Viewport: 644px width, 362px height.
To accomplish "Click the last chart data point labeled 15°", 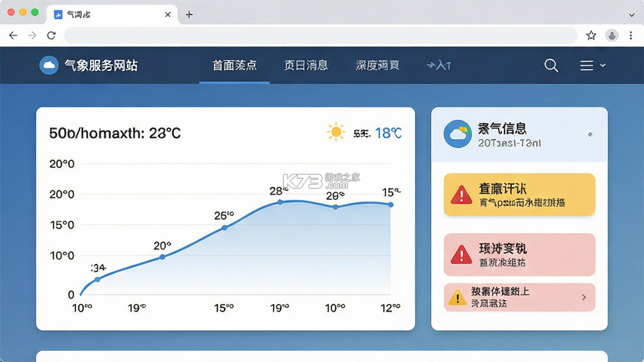I will point(391,204).
